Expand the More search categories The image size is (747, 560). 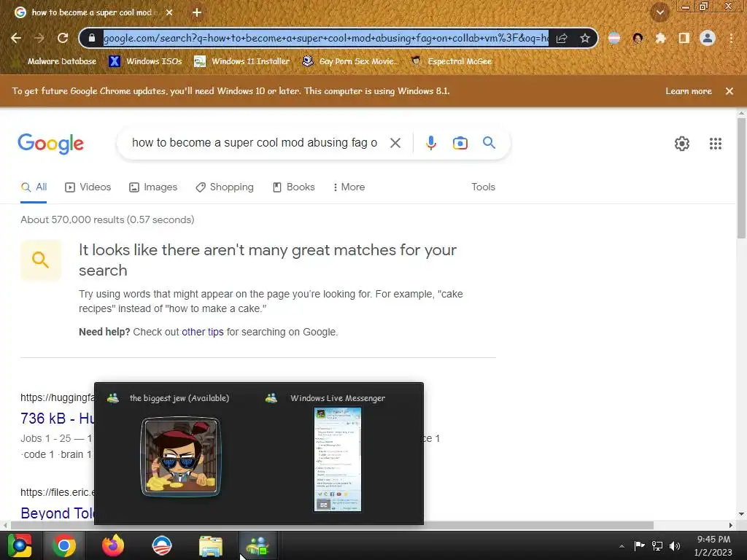pyautogui.click(x=349, y=187)
